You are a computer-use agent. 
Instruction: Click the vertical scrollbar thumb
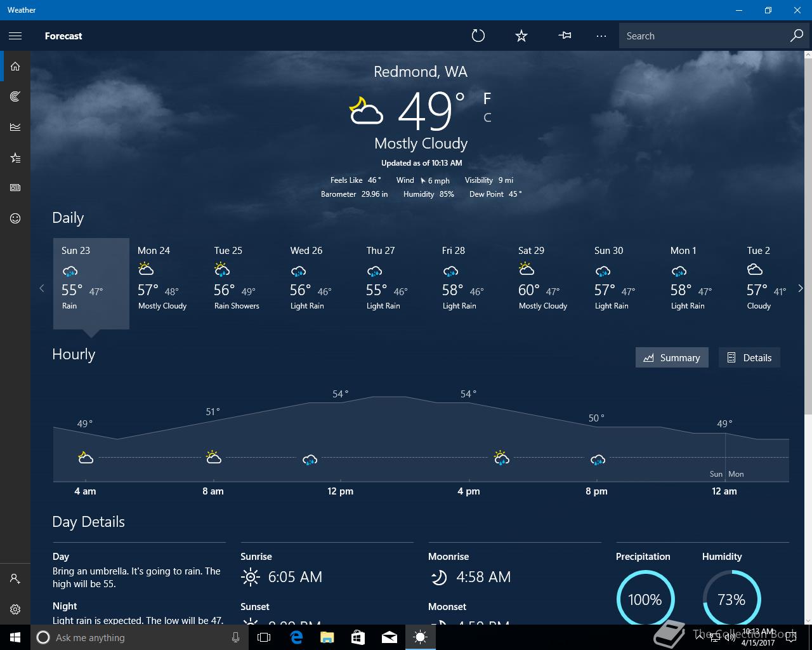point(808,237)
